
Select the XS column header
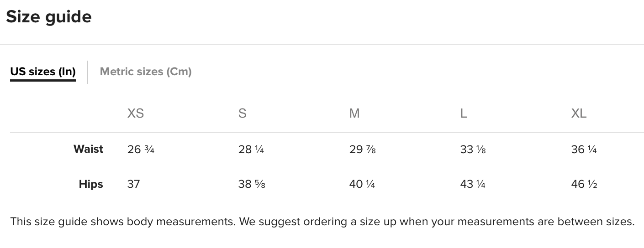(x=136, y=114)
